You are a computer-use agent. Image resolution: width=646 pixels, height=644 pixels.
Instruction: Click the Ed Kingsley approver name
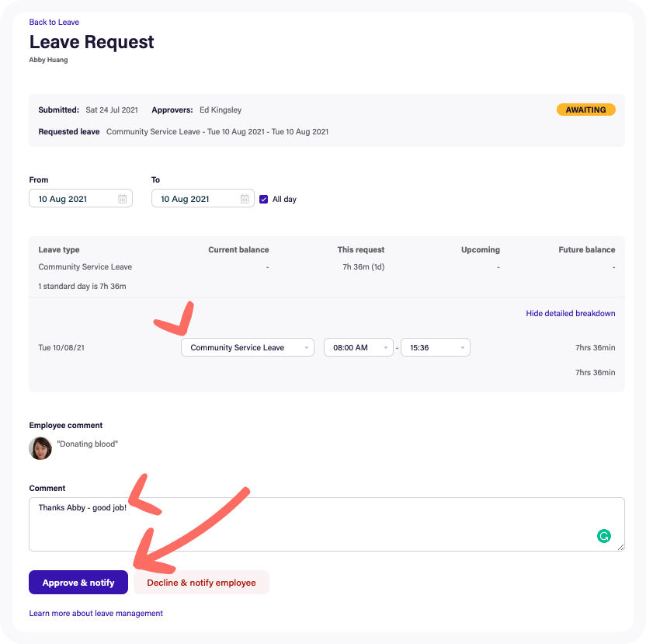click(221, 110)
